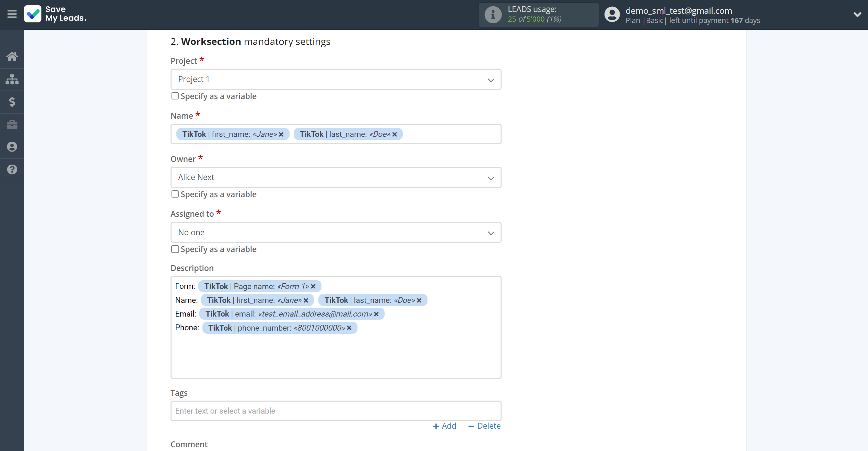The height and width of the screenshot is (451, 868).
Task: Click the LEADS usage 25 of 5'000 text
Action: pos(535,19)
